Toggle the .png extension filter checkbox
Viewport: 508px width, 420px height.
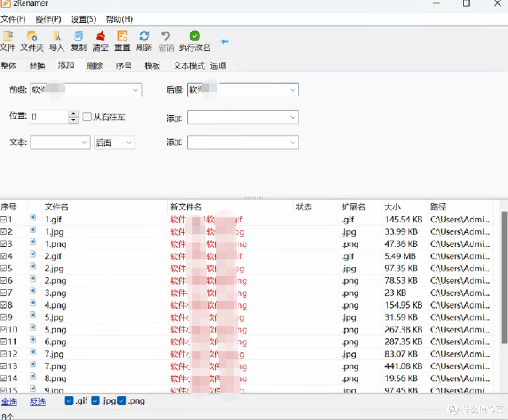click(121, 401)
